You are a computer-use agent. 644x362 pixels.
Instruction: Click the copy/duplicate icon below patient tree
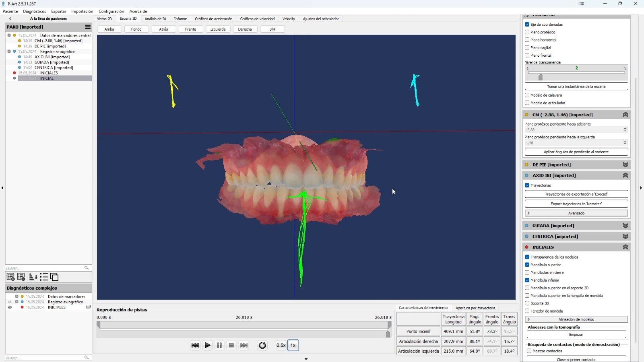54,277
